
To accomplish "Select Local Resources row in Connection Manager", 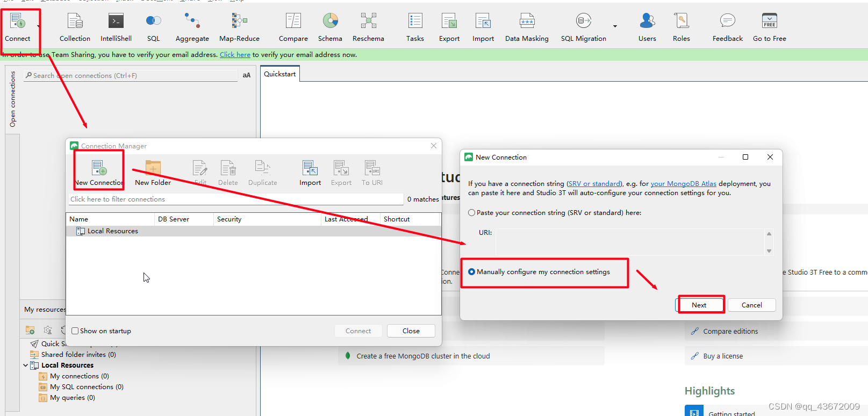I will point(254,231).
